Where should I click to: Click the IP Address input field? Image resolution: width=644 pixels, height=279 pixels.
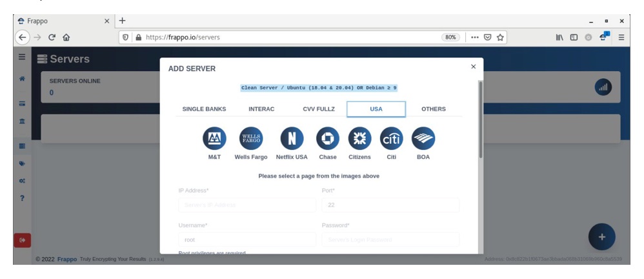(247, 205)
